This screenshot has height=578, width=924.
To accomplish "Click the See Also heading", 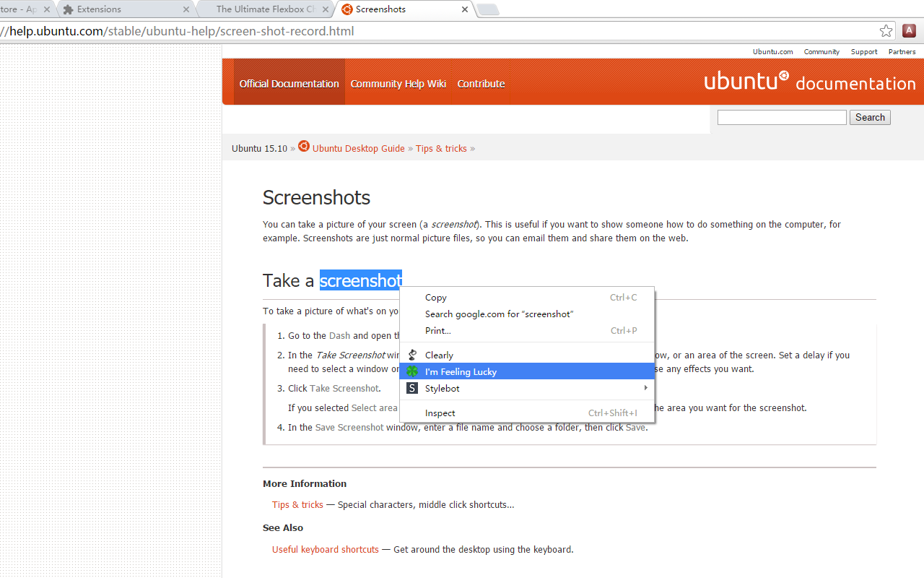I will click(x=283, y=527).
